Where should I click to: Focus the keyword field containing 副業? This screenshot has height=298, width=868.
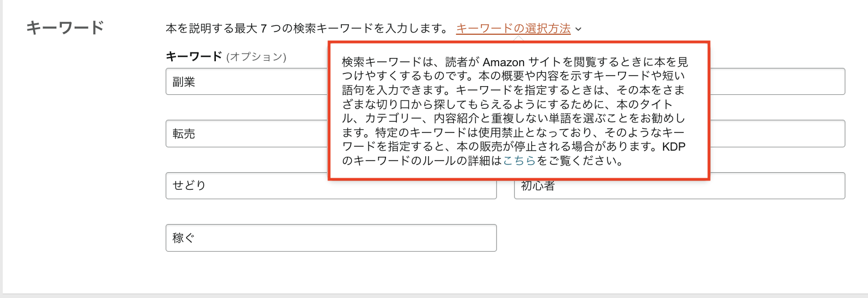point(247,82)
